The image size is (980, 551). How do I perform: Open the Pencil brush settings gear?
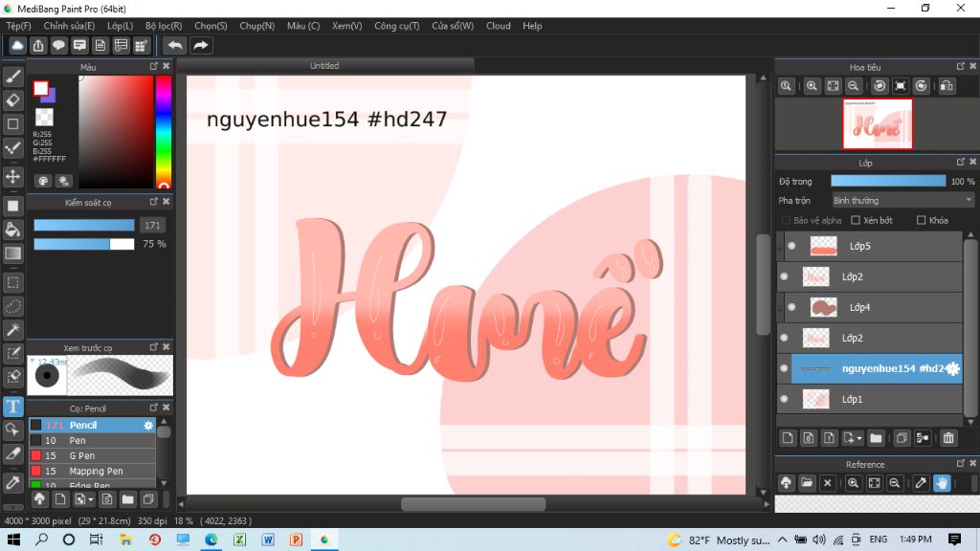148,426
